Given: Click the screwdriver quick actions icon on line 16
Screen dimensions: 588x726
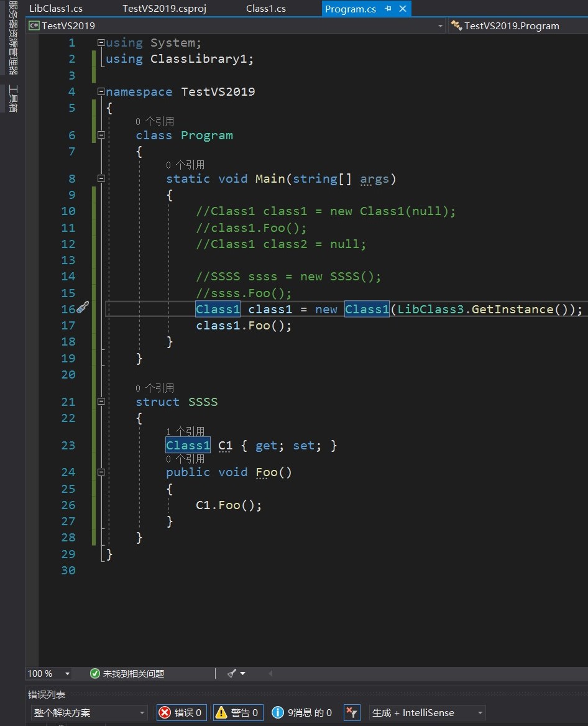Looking at the screenshot, I should coord(83,308).
